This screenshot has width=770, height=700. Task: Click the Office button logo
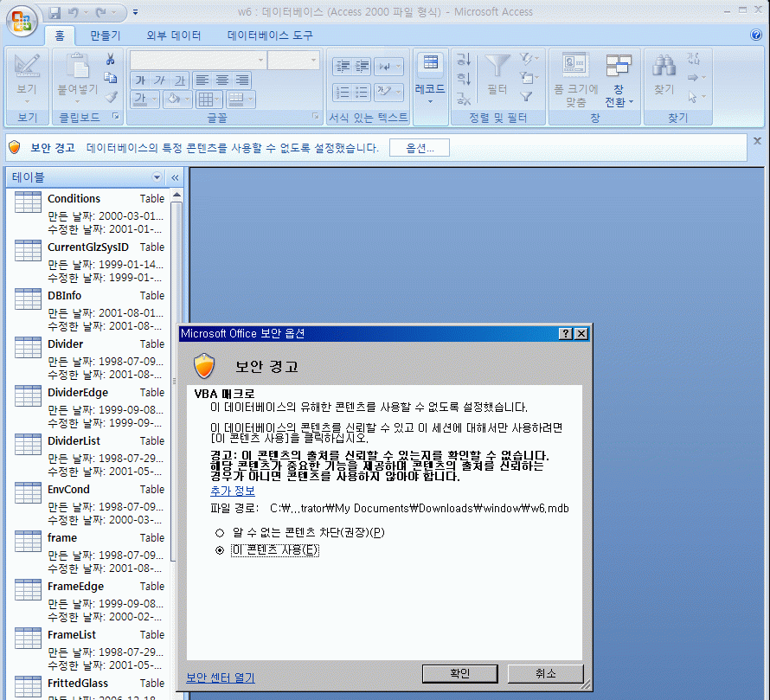(x=22, y=21)
